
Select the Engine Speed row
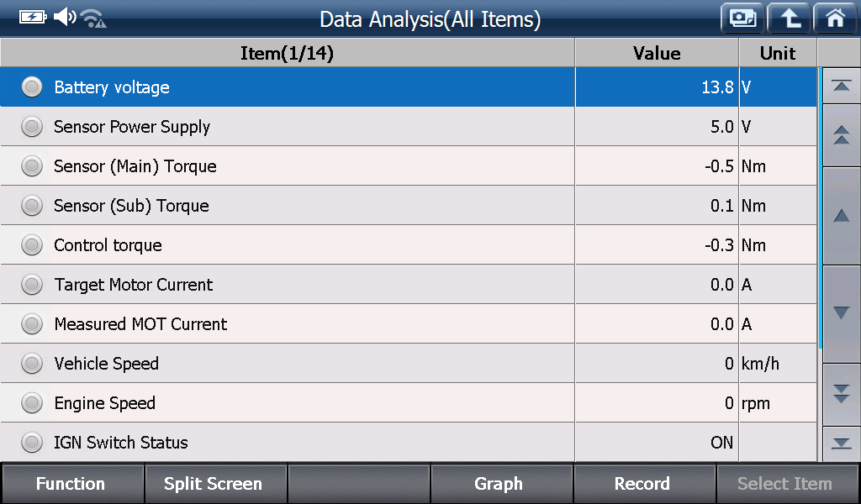(x=409, y=403)
